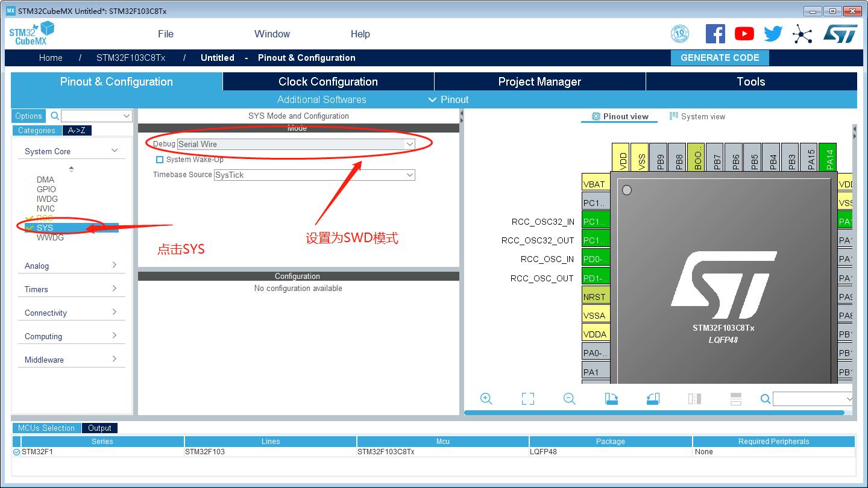868x488 pixels.
Task: Open the Window menu
Action: coord(272,34)
